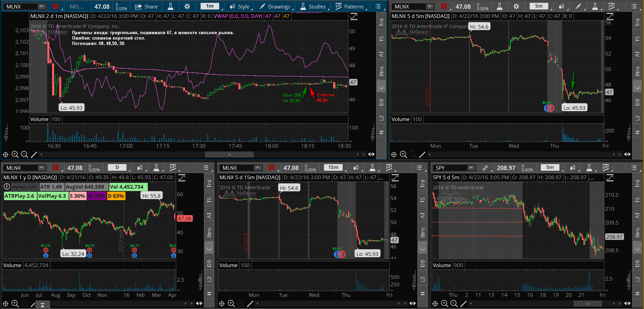Open the TS side tab on the 15m chart
The width and height of the screenshot is (644, 309).
tap(422, 200)
